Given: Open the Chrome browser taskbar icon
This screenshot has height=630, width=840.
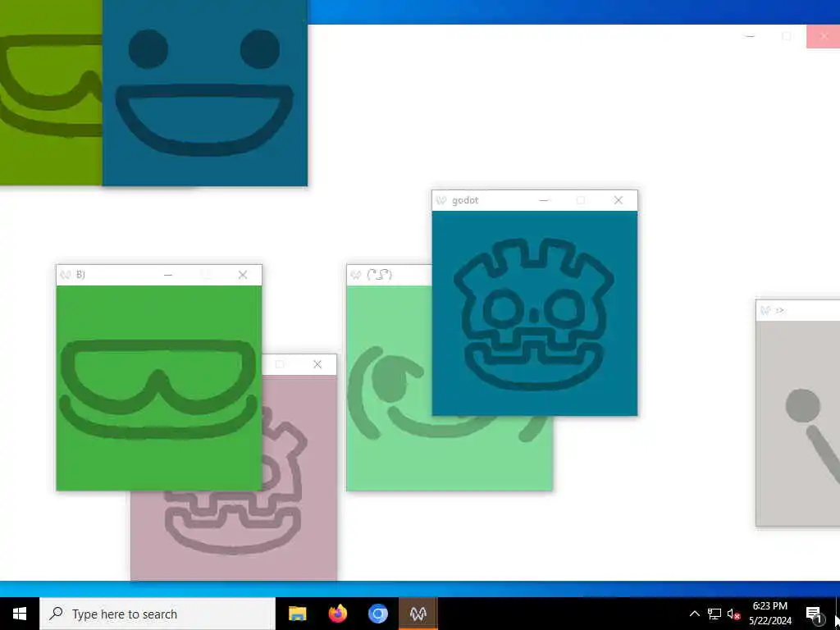Looking at the screenshot, I should [x=377, y=614].
